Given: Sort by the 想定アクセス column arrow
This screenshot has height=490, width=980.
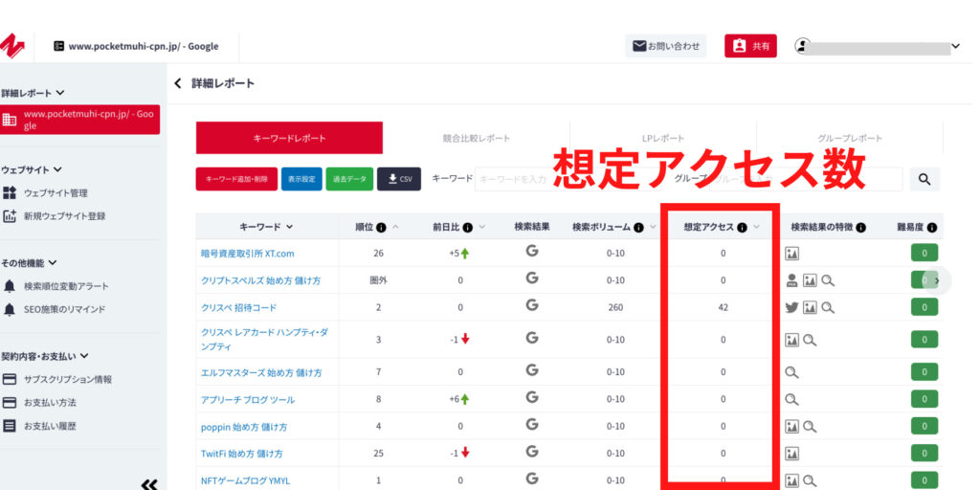Looking at the screenshot, I should [757, 228].
